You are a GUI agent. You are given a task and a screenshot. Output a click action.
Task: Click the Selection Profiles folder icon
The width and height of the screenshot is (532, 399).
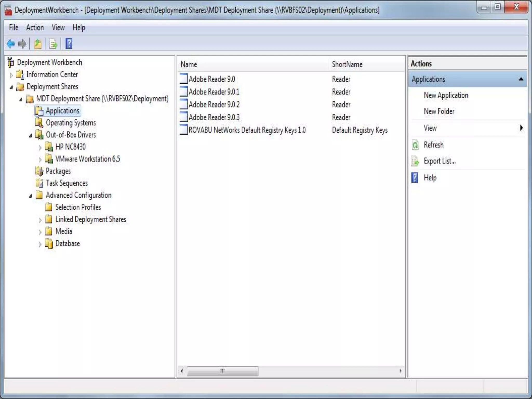pyautogui.click(x=49, y=207)
